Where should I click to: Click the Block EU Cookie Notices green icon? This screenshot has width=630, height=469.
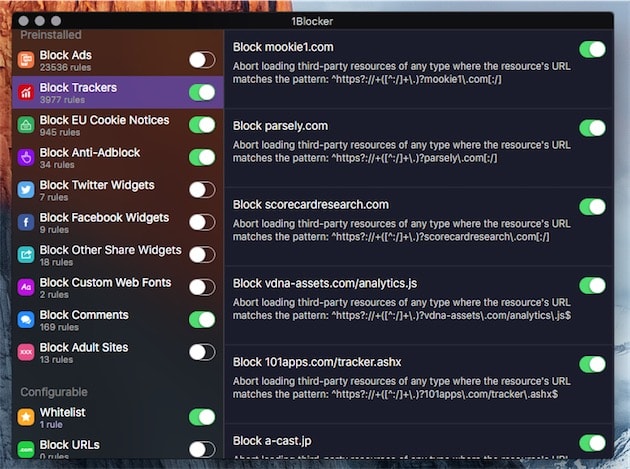pyautogui.click(x=26, y=125)
